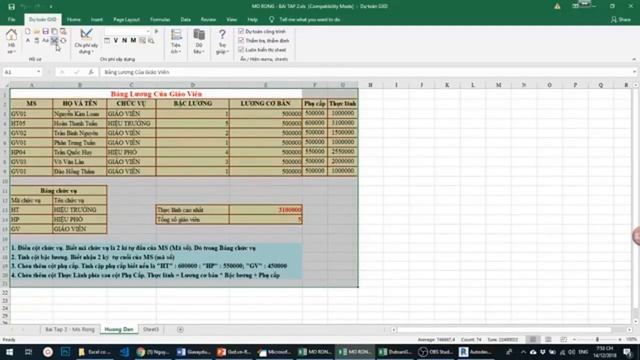
Task: Open the Help ribbon tab
Action: point(252,20)
